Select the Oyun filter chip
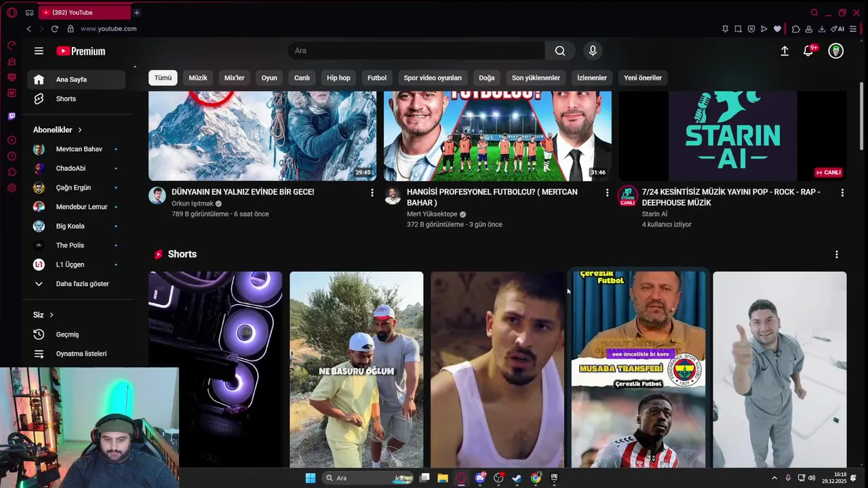The image size is (868, 488). pyautogui.click(x=269, y=78)
